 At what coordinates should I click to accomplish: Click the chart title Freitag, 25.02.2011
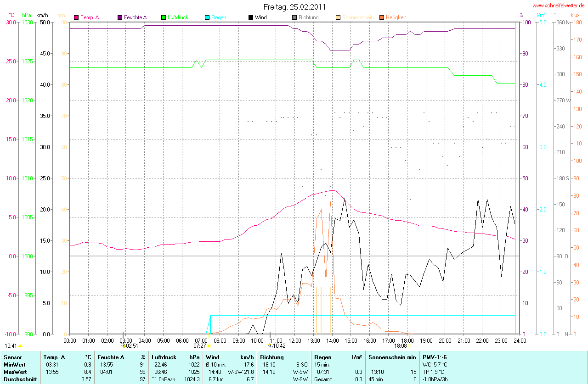295,7
